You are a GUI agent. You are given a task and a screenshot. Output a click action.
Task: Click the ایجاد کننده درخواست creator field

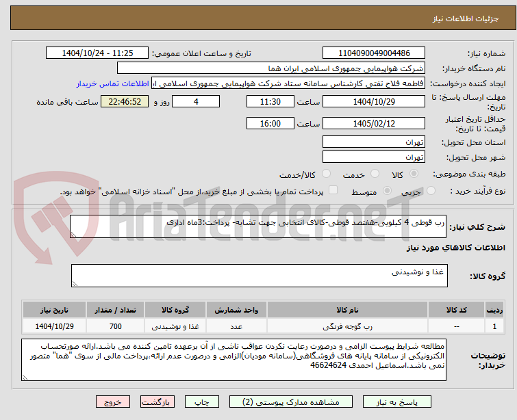288,83
